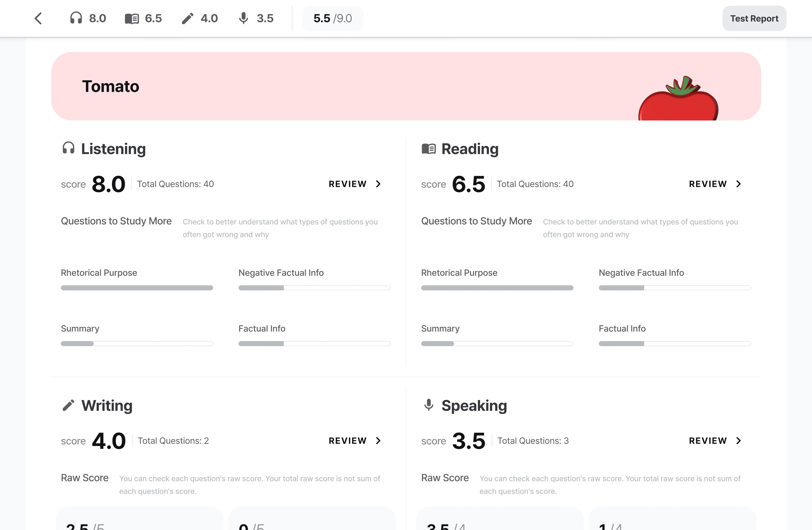Click Listening Summary progress bar
Viewport: 812px width, 530px height.
tap(137, 344)
